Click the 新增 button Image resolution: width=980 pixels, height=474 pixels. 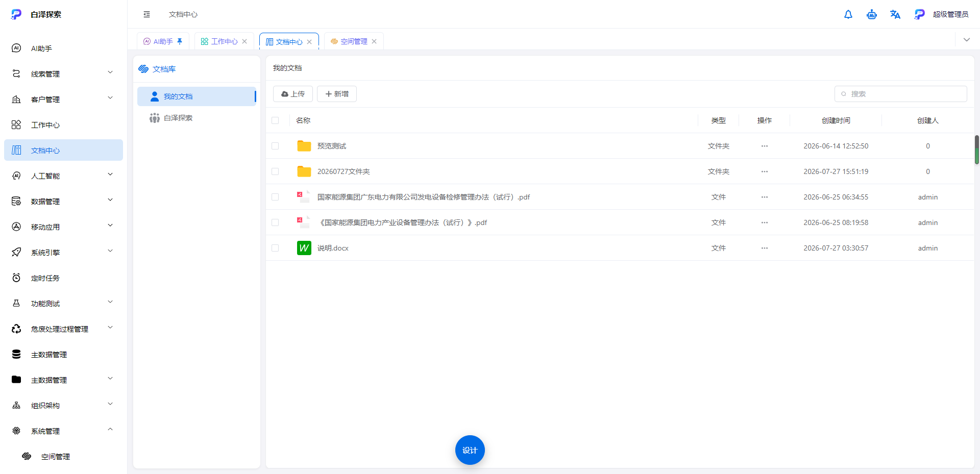(337, 94)
